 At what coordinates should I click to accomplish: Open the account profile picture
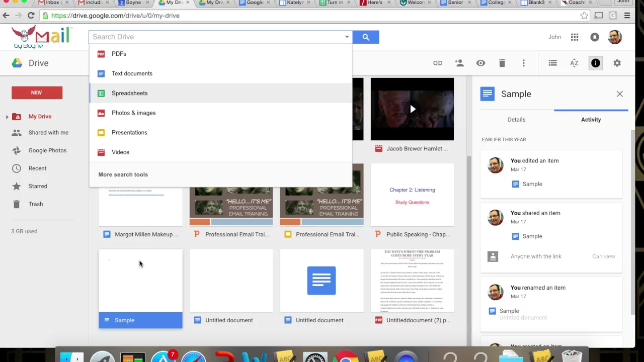click(x=615, y=37)
